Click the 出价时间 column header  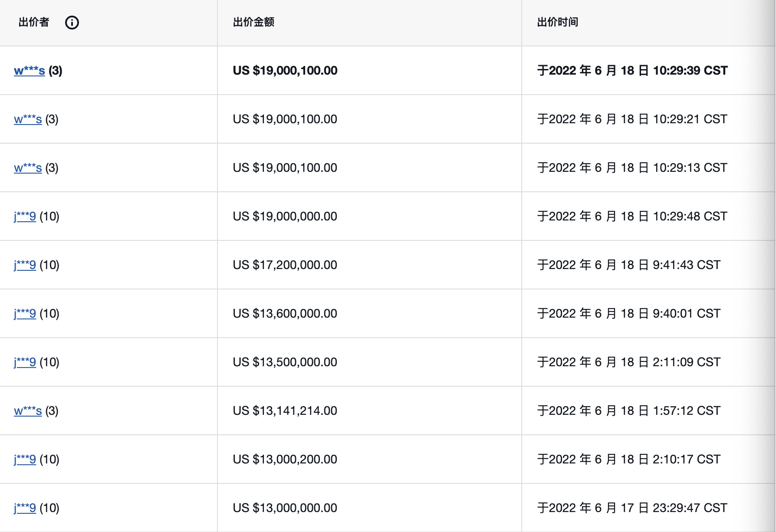click(x=557, y=23)
